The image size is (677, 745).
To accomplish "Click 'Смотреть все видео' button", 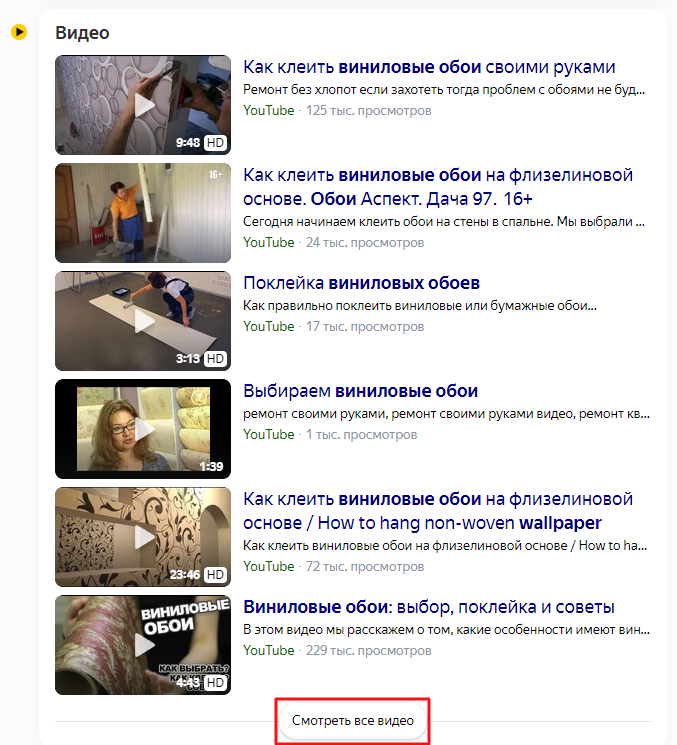I will [x=353, y=721].
